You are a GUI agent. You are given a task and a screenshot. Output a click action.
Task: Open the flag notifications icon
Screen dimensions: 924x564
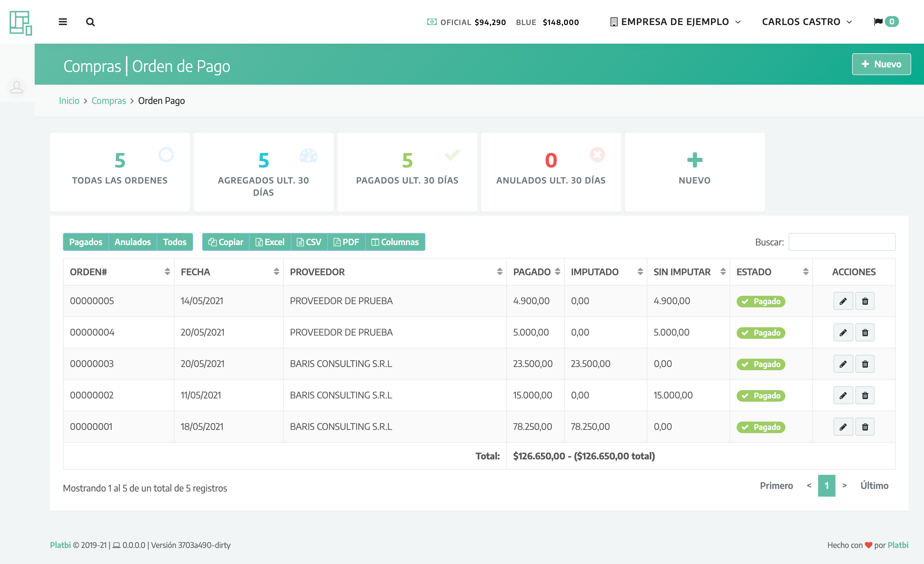click(878, 22)
